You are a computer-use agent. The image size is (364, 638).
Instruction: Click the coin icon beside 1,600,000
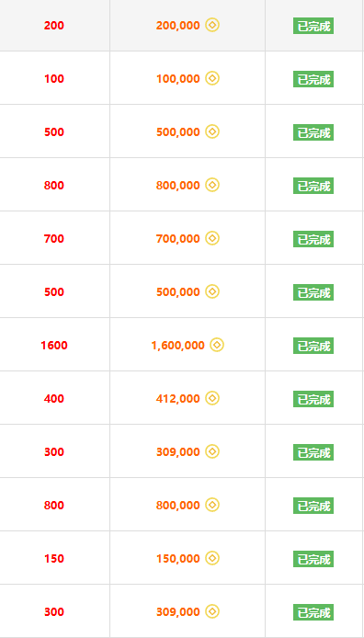coord(217,345)
